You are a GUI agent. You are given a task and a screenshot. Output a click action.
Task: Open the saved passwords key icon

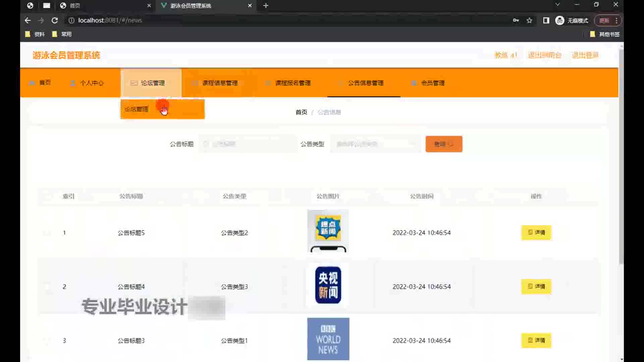coord(516,20)
